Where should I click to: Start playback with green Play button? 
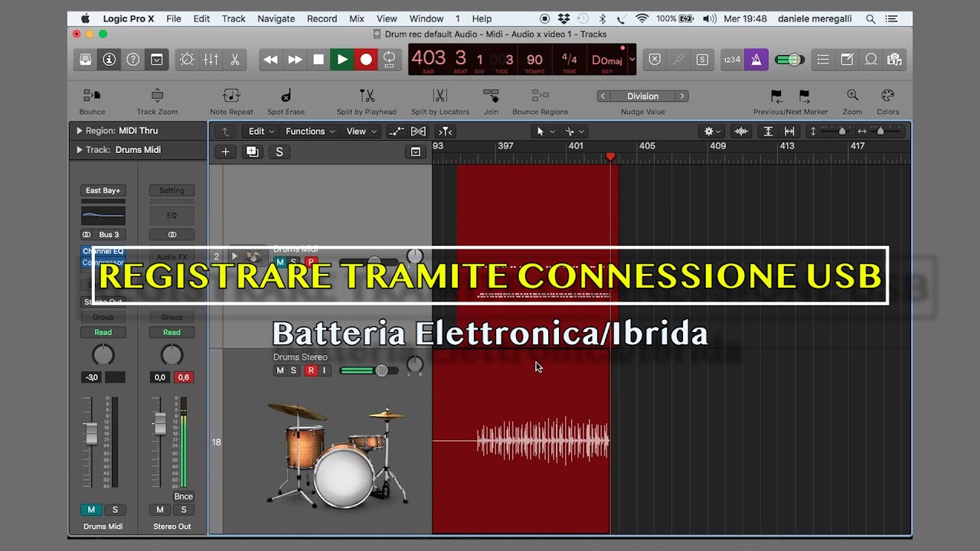pyautogui.click(x=342, y=59)
